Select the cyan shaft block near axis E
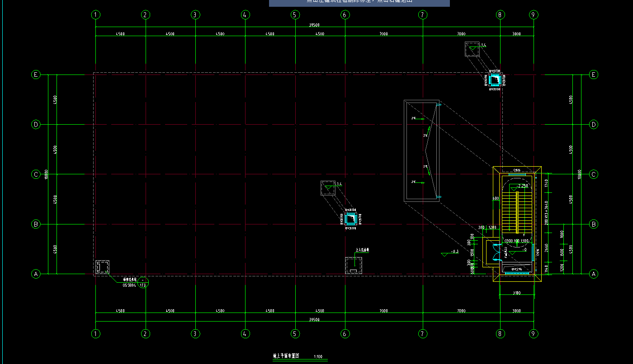The image size is (633, 364). click(x=496, y=80)
